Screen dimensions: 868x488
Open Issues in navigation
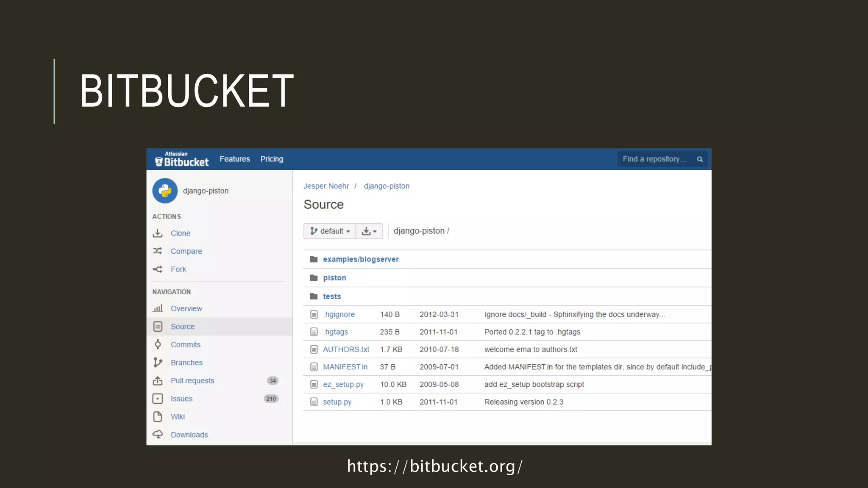coord(181,399)
